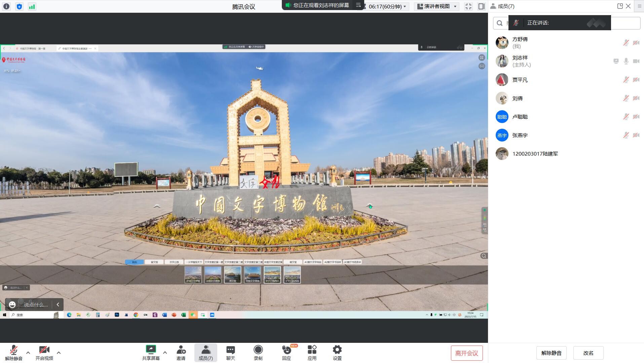
Task: Click the Leave Meeting (离开会议) button
Action: tap(466, 353)
